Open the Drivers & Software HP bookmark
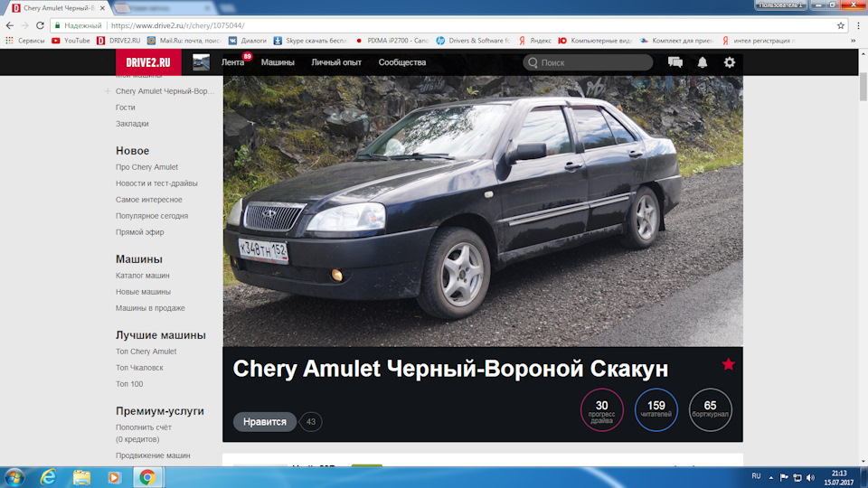 [473, 41]
